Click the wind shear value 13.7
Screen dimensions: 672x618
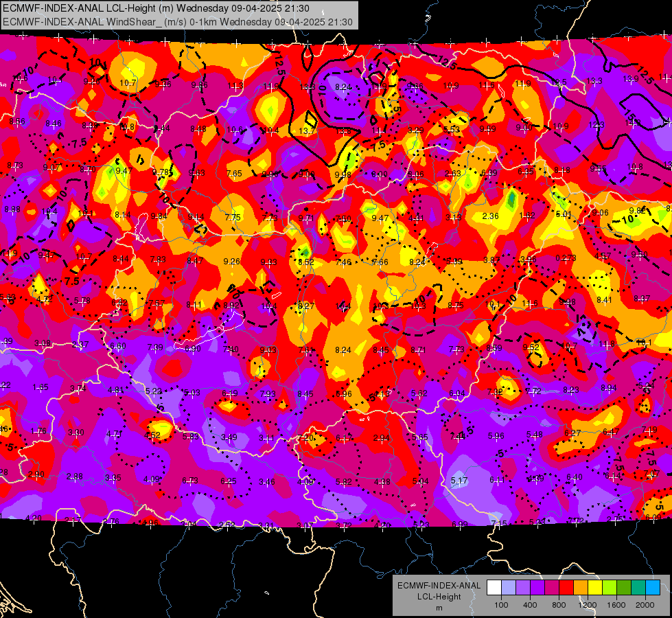pyautogui.click(x=307, y=130)
